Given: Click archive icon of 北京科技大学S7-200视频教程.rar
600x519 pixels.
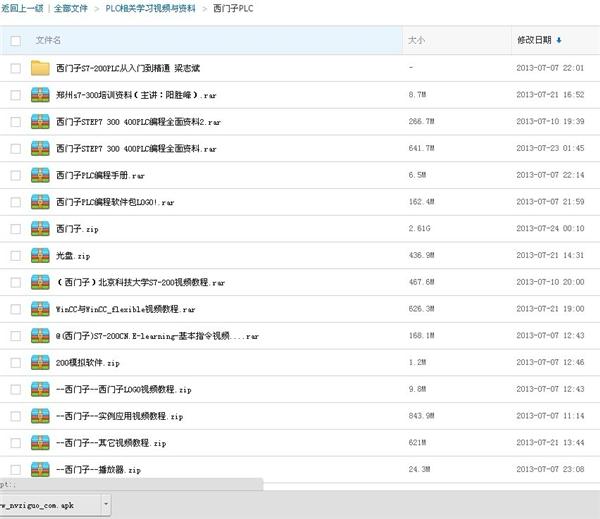Looking at the screenshot, I should (40, 282).
